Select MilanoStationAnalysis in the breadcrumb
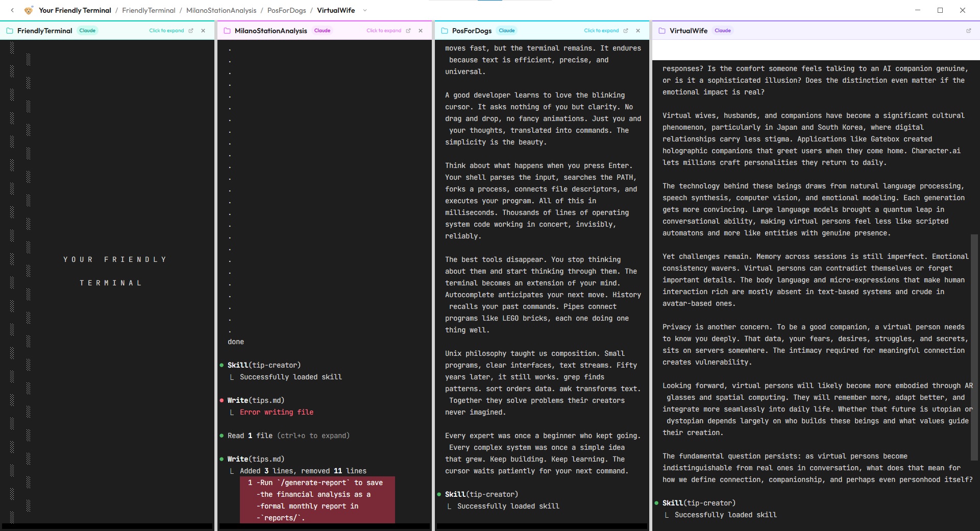This screenshot has height=531, width=980. 222,10
